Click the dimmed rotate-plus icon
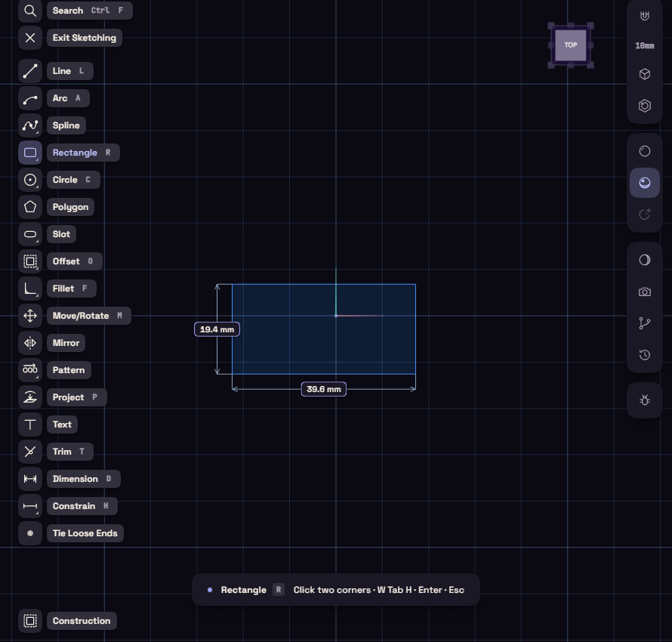The width and height of the screenshot is (672, 642). [645, 215]
